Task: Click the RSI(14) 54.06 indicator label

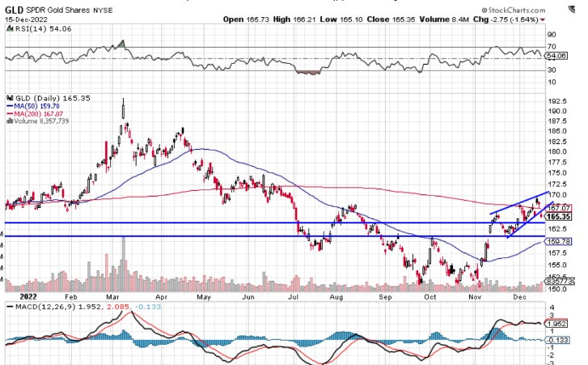Action: [x=43, y=29]
